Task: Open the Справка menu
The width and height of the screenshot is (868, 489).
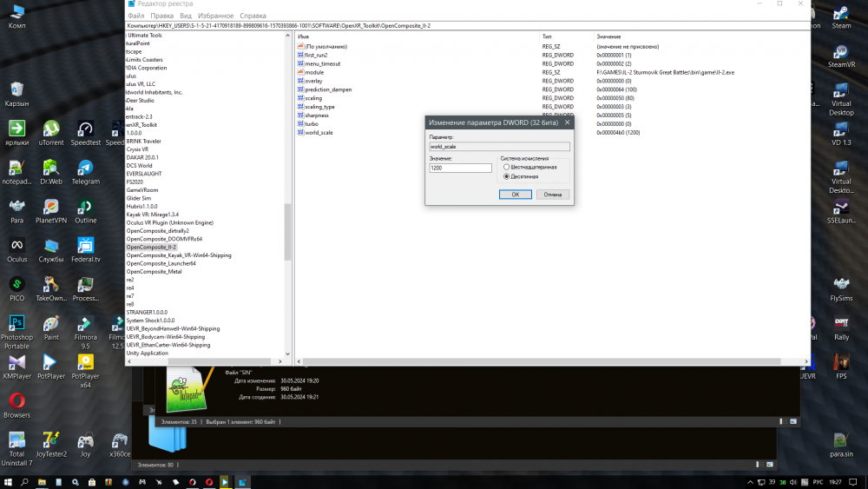Action: [x=253, y=16]
